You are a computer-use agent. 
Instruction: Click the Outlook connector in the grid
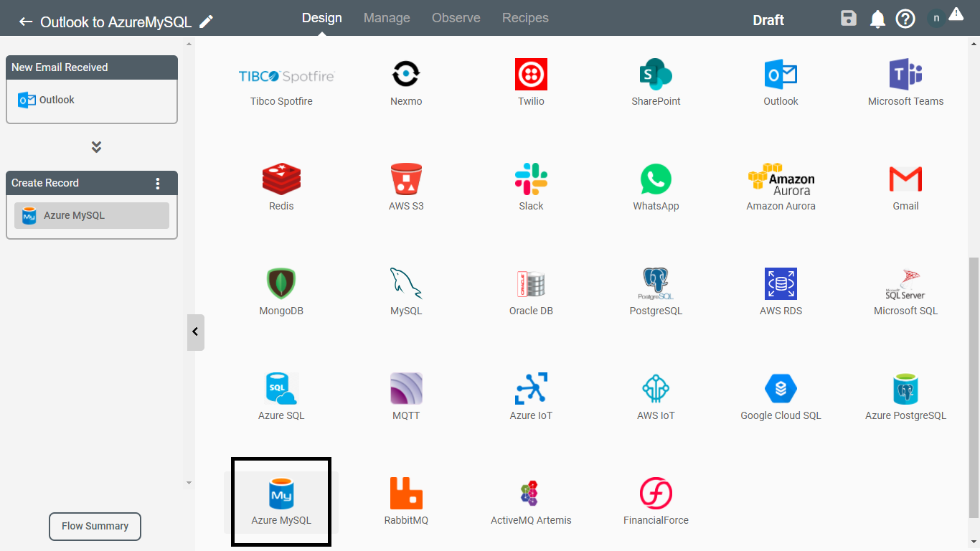pos(781,83)
